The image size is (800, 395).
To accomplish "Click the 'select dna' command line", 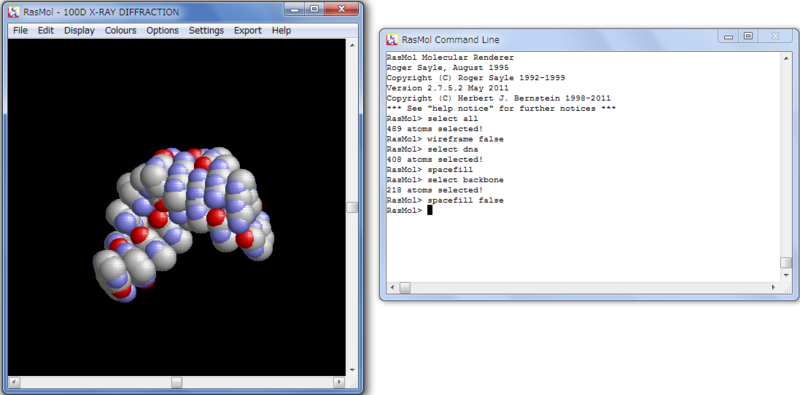I will [x=432, y=149].
